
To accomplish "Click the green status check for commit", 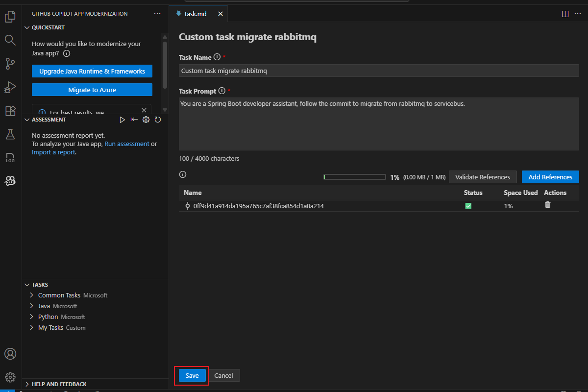I will pyautogui.click(x=468, y=206).
